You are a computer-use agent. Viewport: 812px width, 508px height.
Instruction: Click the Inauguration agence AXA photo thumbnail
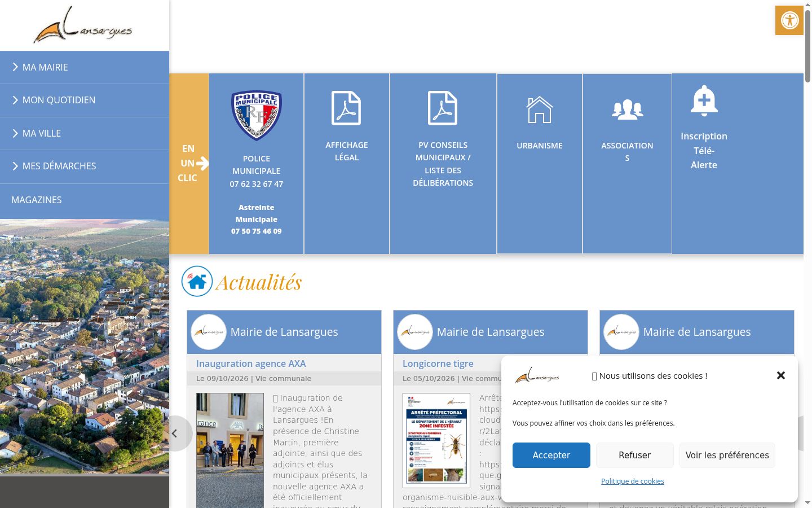tap(230, 450)
